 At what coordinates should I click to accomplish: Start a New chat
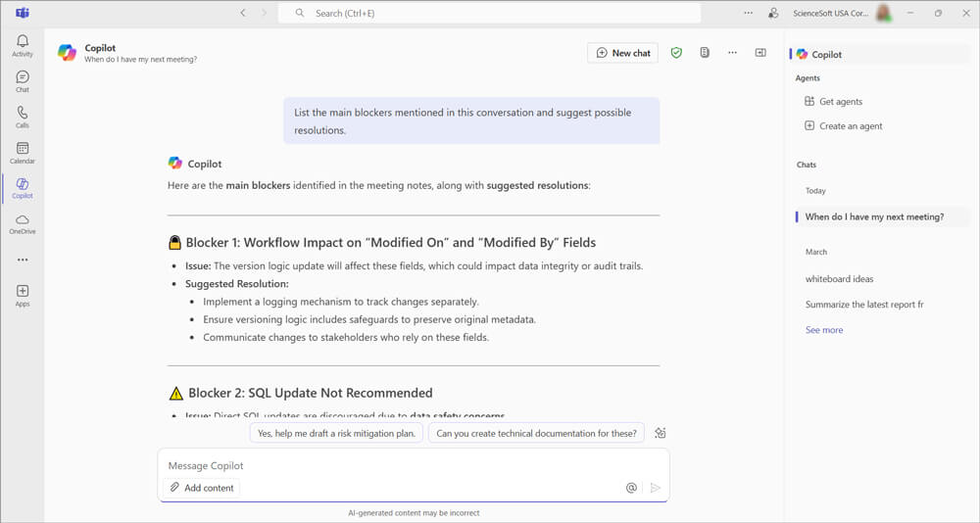tap(623, 53)
